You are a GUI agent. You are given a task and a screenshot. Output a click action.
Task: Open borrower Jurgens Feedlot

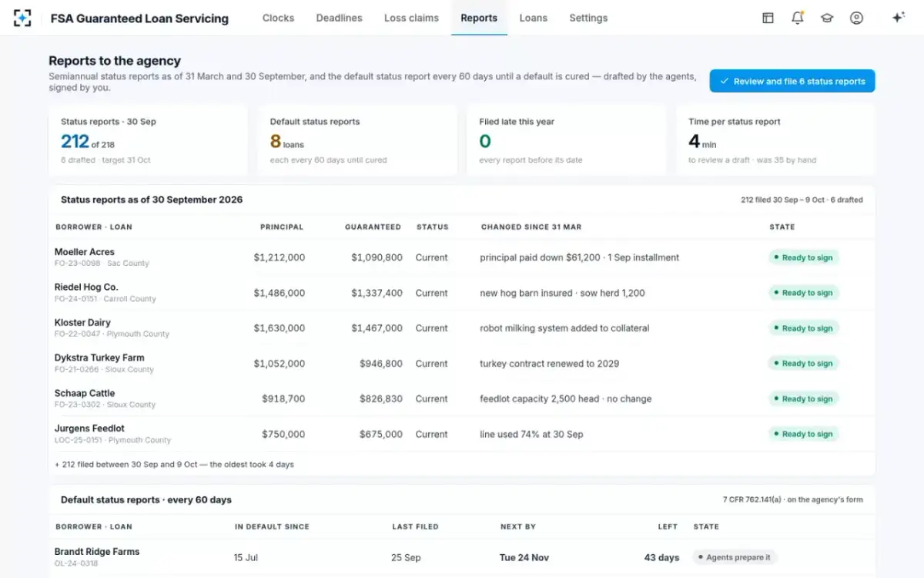point(89,428)
